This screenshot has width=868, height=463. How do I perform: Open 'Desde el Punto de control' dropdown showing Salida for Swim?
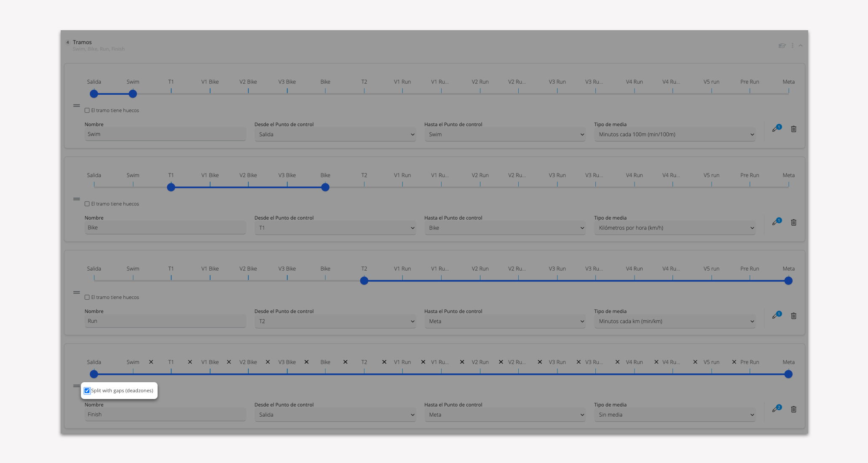[x=335, y=134]
